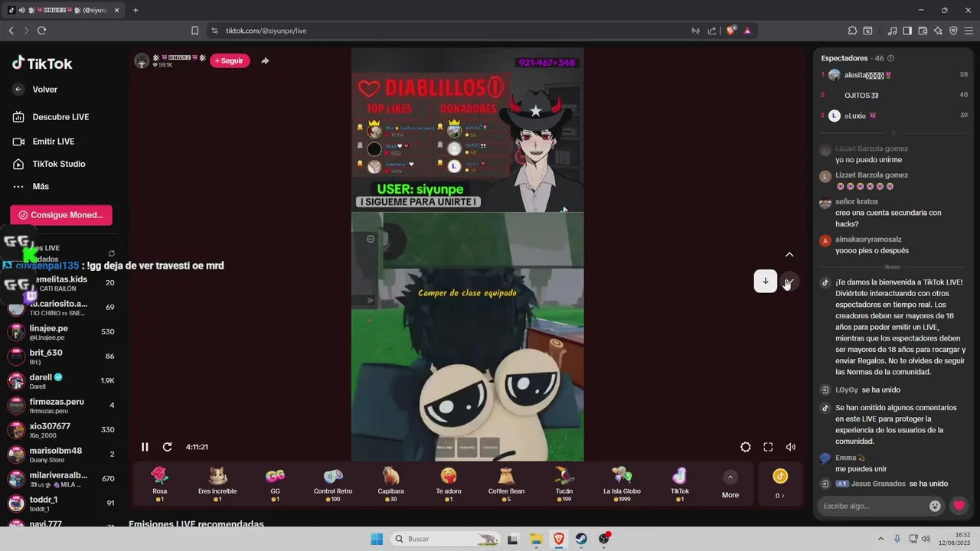Screen dimensions: 980x551
Task: Share the live with arrow icon
Action: click(x=265, y=60)
